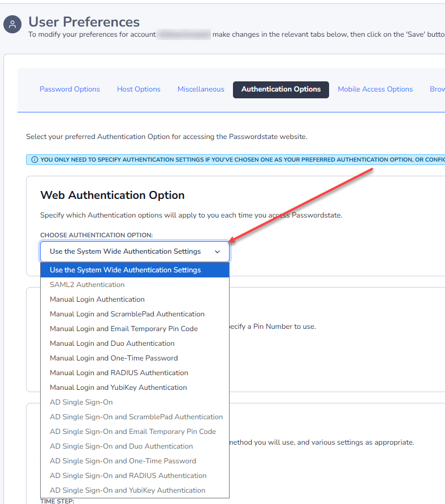Screen dimensions: 445x504
Task: Choose SAML2 Authentication from the list
Action: tap(135, 285)
